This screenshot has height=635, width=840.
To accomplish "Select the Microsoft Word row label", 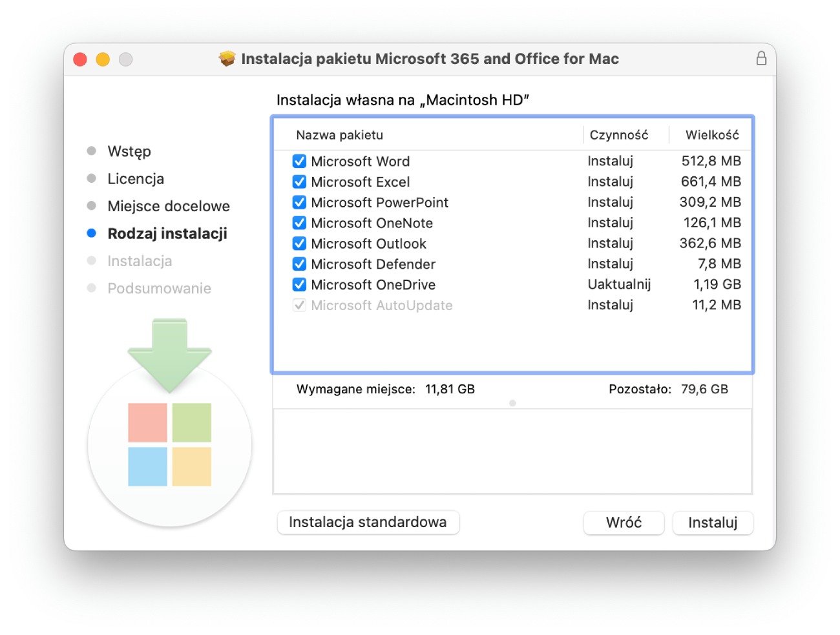I will tap(360, 161).
